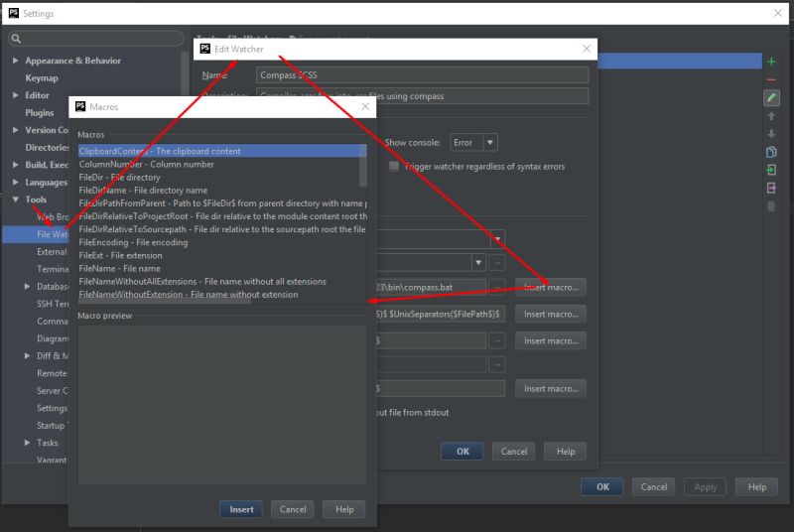Viewport: 794px width, 532px height.
Task: Click browse ellipsis next to compass.bat program field
Action: tap(497, 287)
